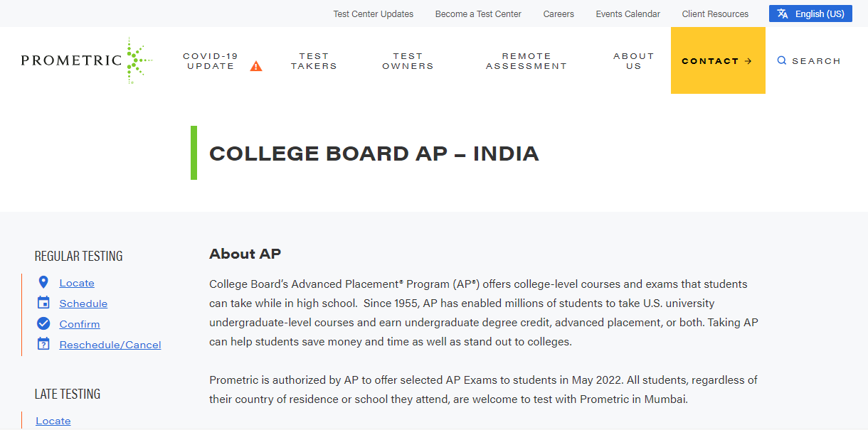This screenshot has width=868, height=430.
Task: Click the Prometric logo
Action: (87, 60)
